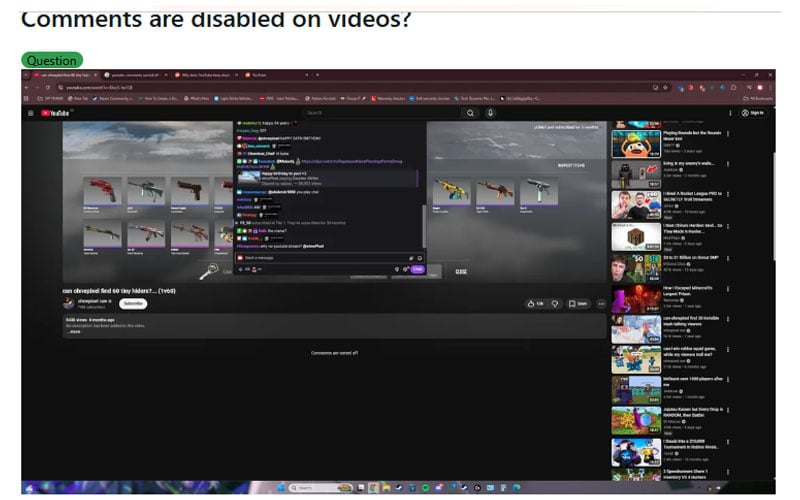Open the YouTube hamburger guide menu
The height and width of the screenshot is (500, 800).
[31, 113]
